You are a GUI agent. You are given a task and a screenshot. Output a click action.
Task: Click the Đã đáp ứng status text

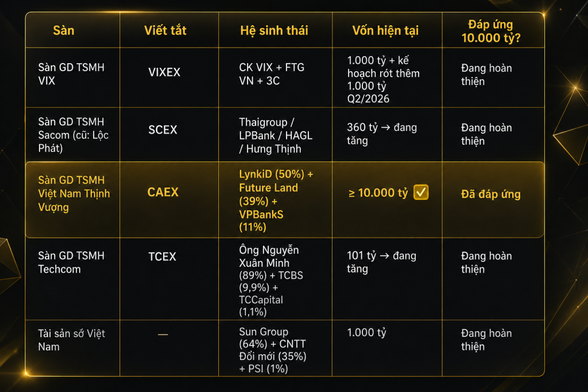pos(491,194)
